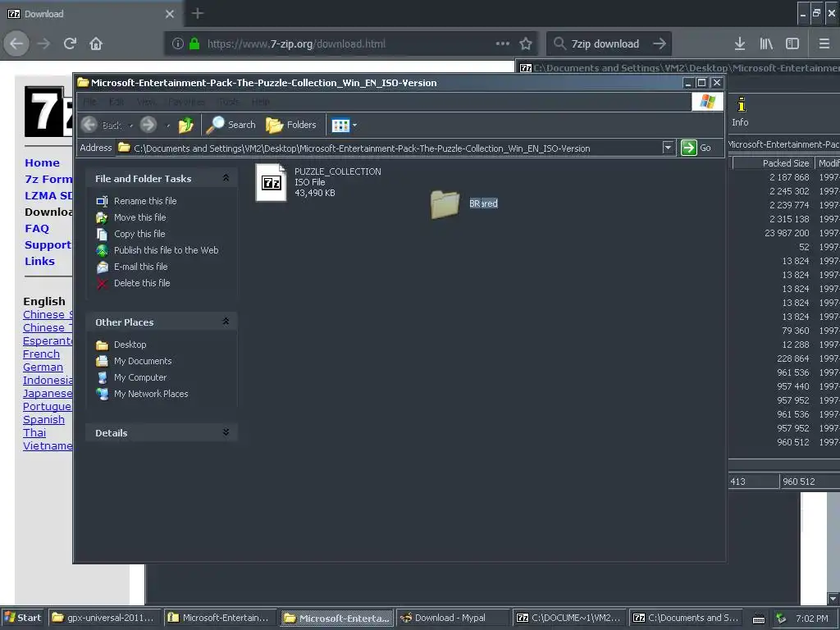The height and width of the screenshot is (630, 840).
Task: Expand the Details panel
Action: pos(226,432)
